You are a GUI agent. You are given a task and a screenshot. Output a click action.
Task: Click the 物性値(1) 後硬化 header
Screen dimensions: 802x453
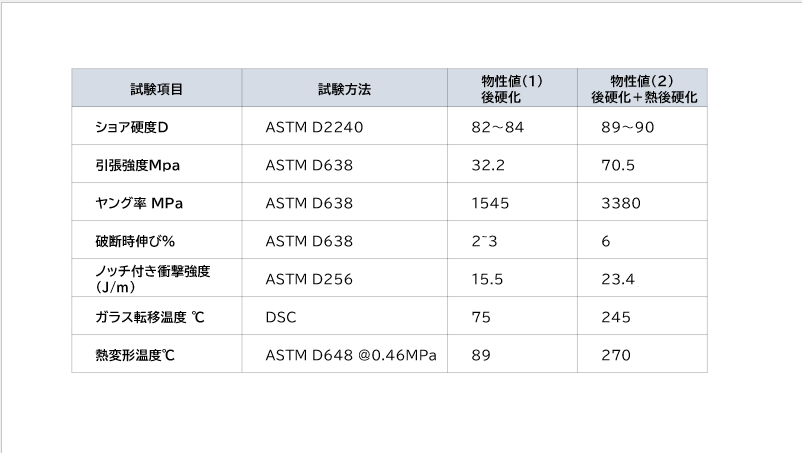(511, 89)
